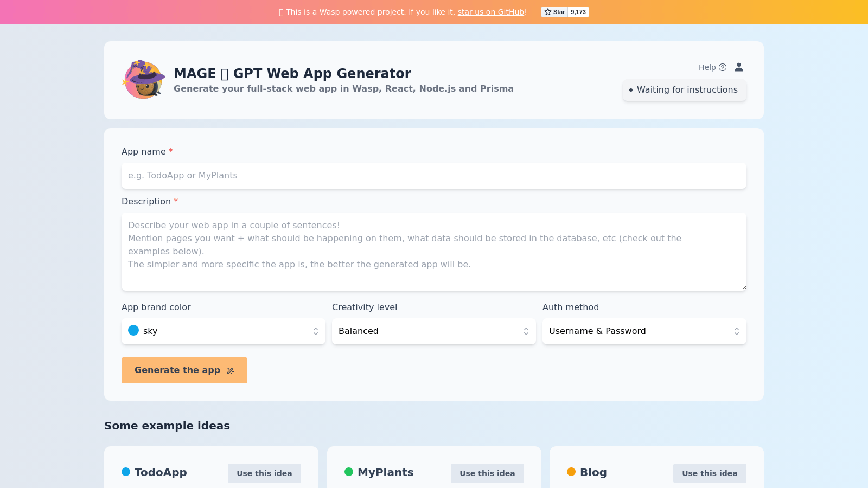Click the magic wand icon on Generate

coord(231,371)
